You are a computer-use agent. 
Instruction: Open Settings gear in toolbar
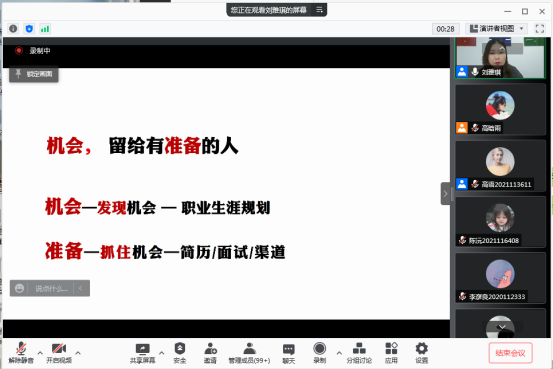[421, 353]
